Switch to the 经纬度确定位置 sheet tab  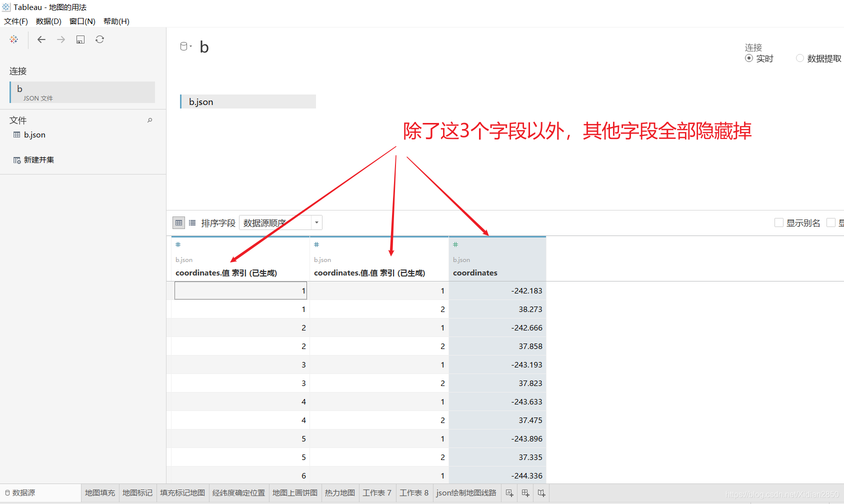point(238,493)
